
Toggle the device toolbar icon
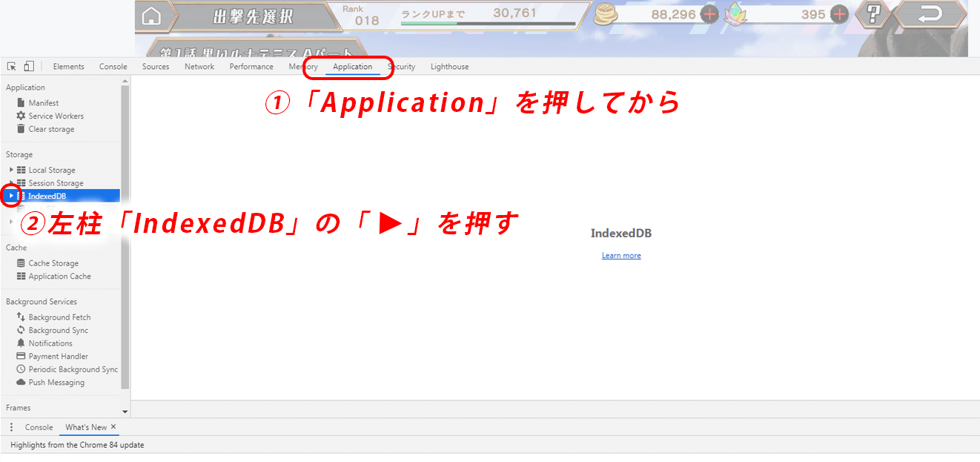tap(29, 67)
